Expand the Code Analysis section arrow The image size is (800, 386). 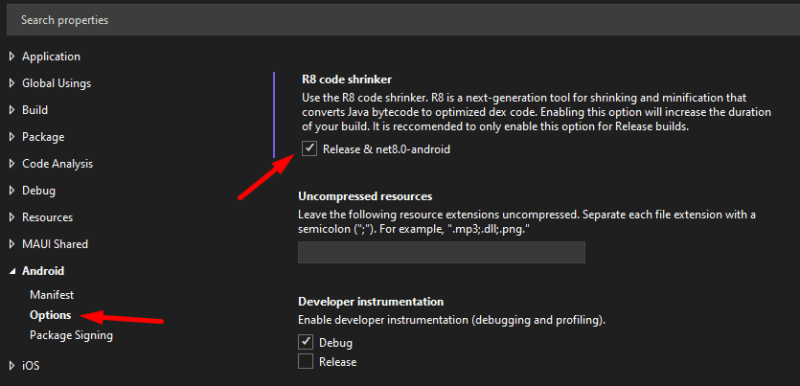pyautogui.click(x=12, y=164)
